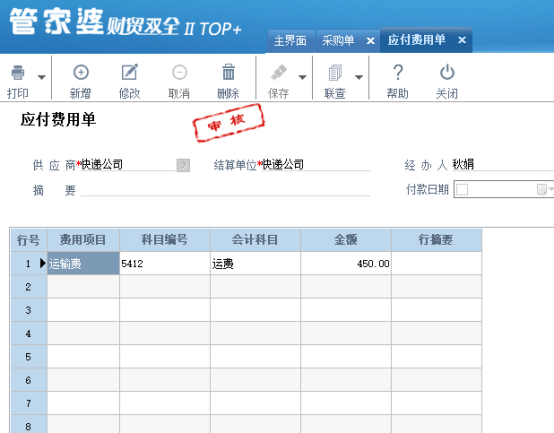The width and height of the screenshot is (554, 433).
Task: Click the 新增 plus icon
Action: [x=81, y=72]
